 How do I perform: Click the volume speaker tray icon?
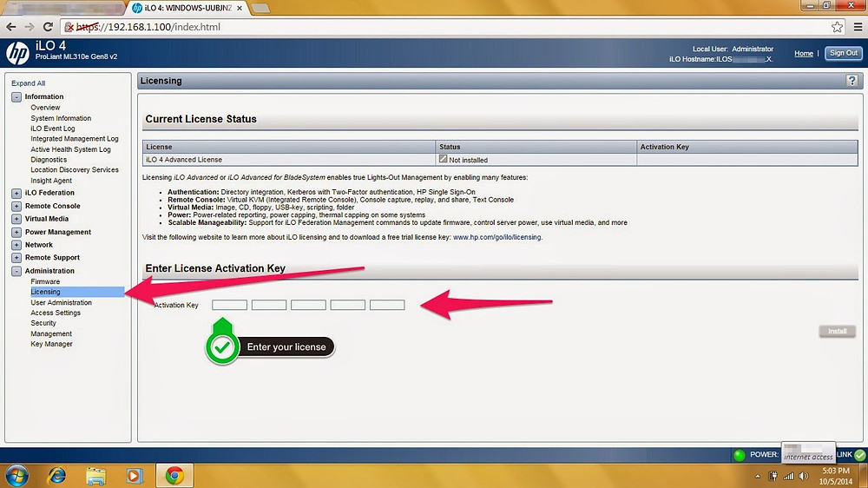pyautogui.click(x=804, y=476)
